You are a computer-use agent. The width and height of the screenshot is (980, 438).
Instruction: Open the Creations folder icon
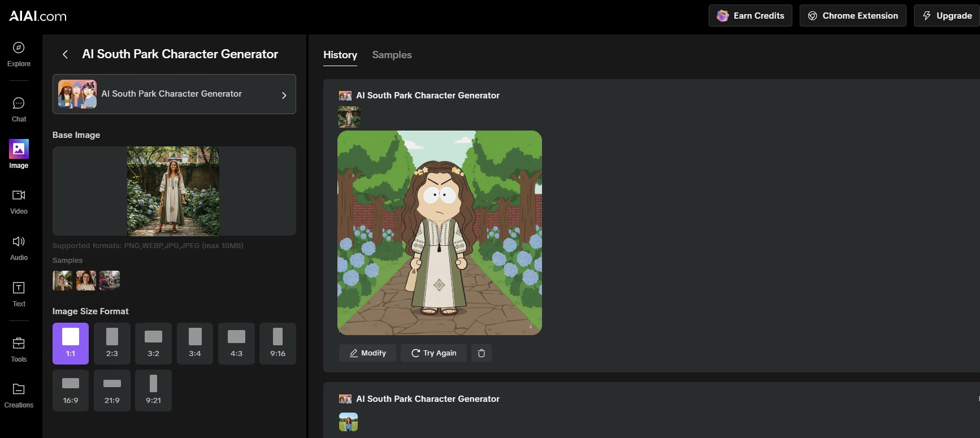point(19,389)
